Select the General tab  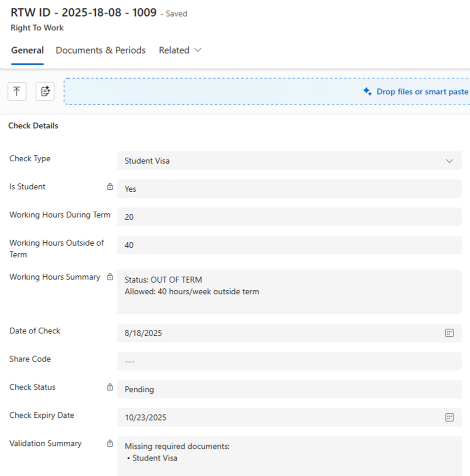pyautogui.click(x=27, y=51)
